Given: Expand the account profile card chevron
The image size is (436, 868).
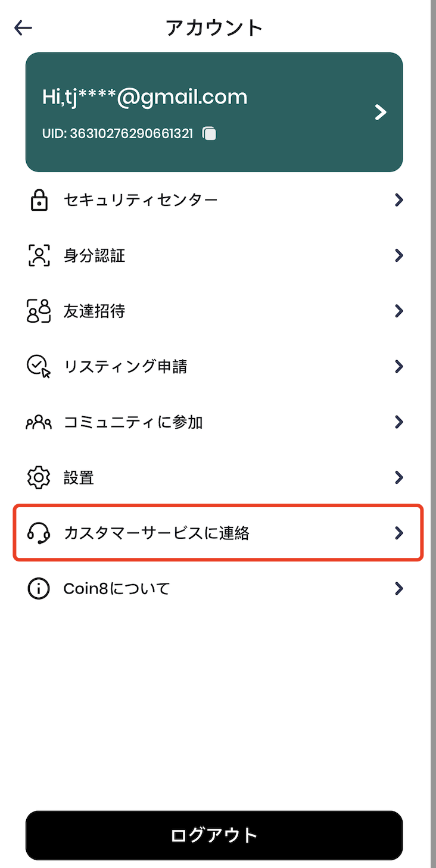Looking at the screenshot, I should coord(381,112).
